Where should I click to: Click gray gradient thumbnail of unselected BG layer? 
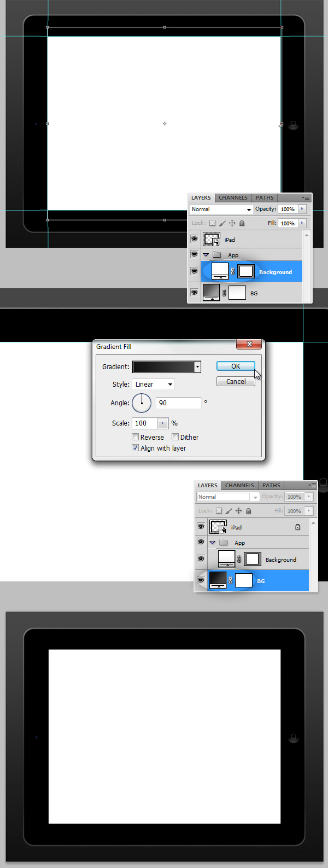(211, 293)
